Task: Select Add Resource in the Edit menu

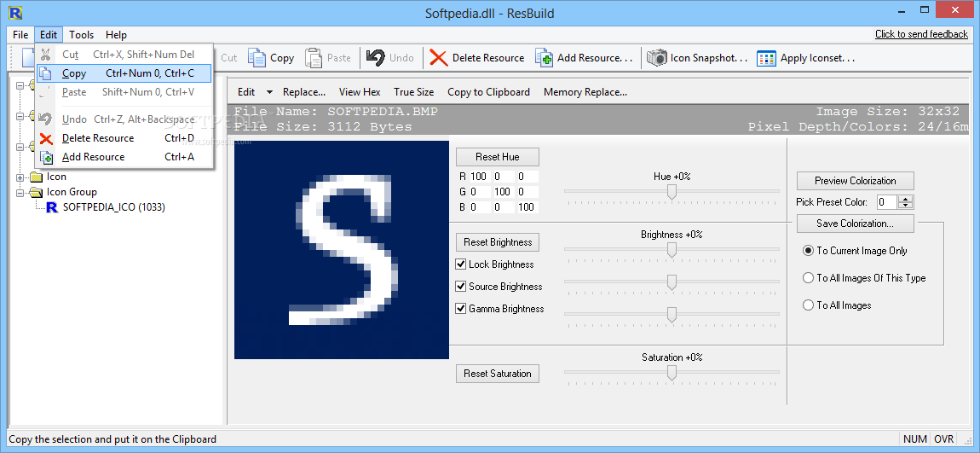Action: (x=124, y=156)
